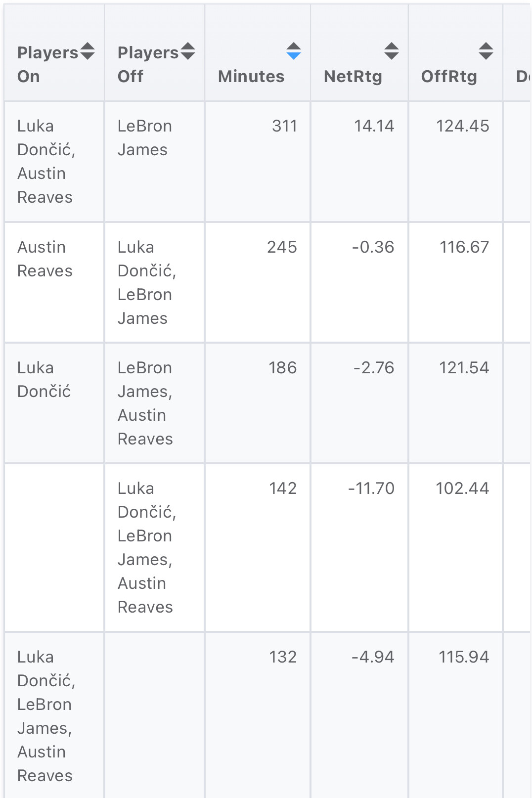
Task: Click the Players Off sort arrows
Action: click(188, 51)
